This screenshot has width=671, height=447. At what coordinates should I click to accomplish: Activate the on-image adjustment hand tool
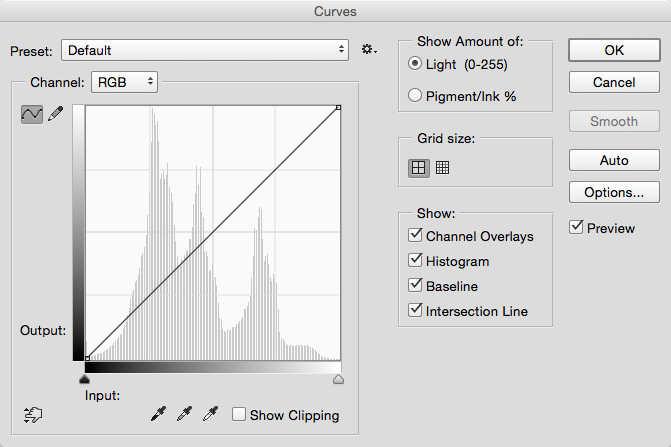pyautogui.click(x=33, y=415)
